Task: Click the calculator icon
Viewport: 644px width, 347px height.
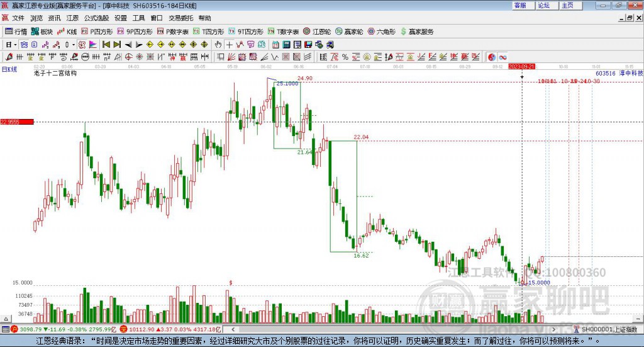Action: [x=286, y=45]
